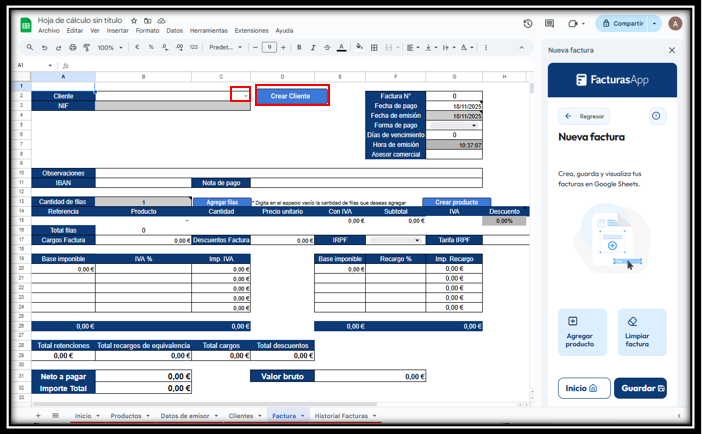Click the Crear Cliente button
This screenshot has width=702, height=434.
[291, 96]
